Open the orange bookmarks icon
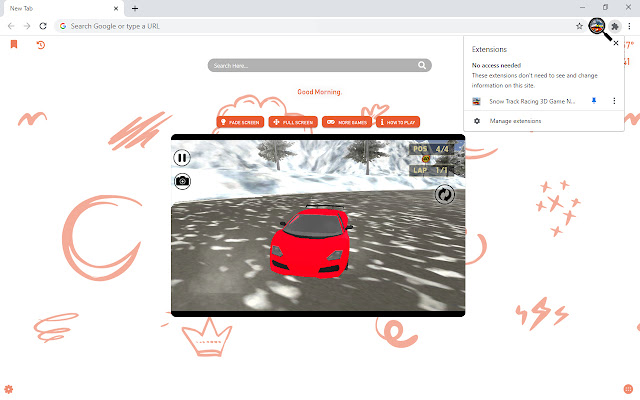Screen dimensions: 640x400 pos(14,45)
